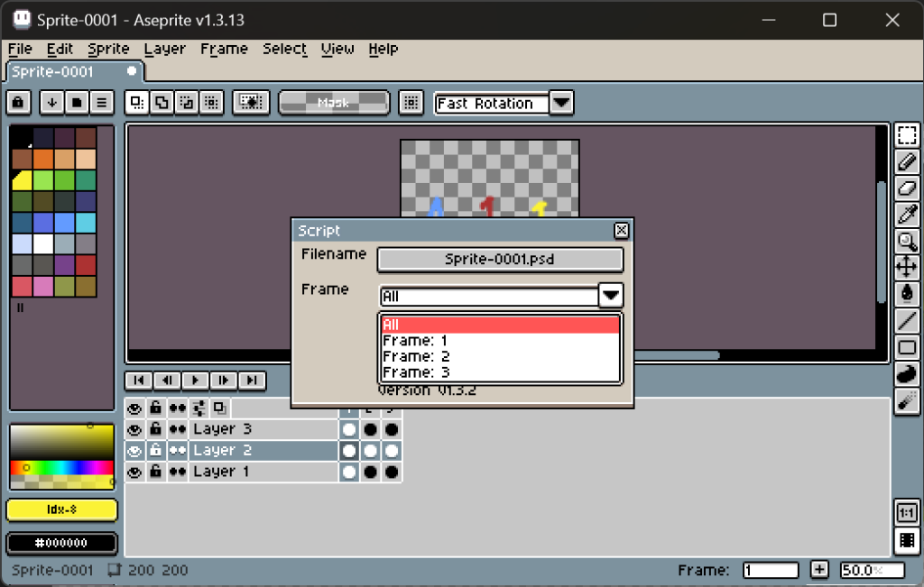Open the View menu
This screenshot has width=924, height=587.
[337, 49]
